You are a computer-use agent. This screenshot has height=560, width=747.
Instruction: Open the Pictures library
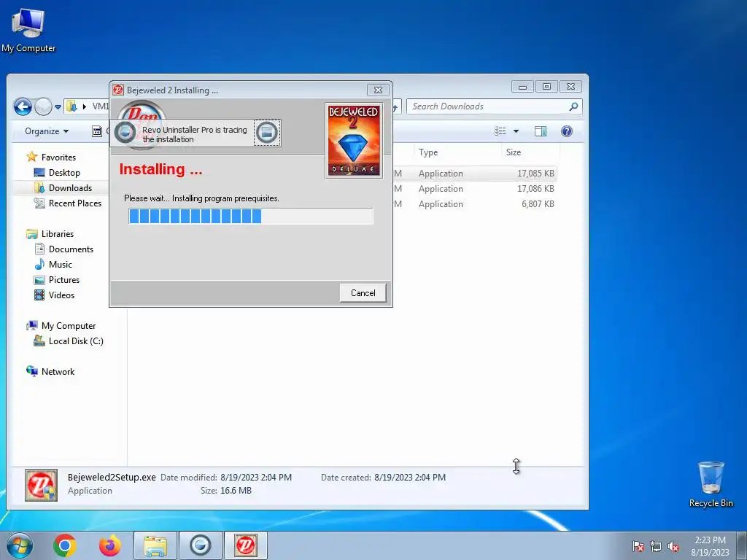click(64, 279)
